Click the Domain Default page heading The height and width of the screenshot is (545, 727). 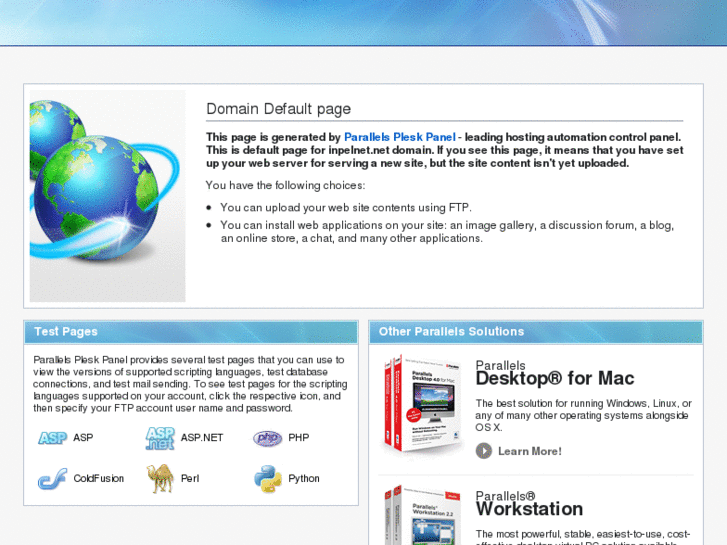279,109
